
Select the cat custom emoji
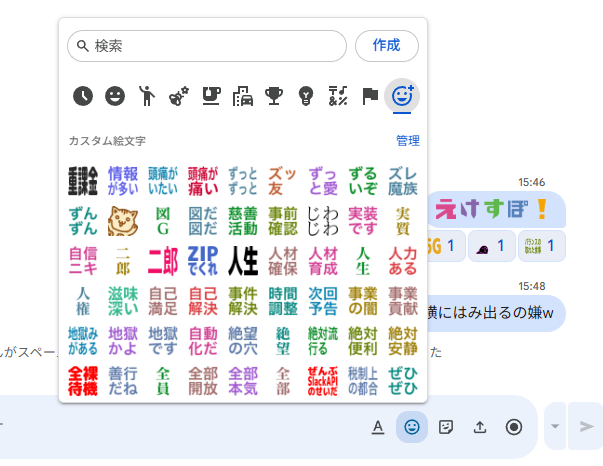(123, 221)
